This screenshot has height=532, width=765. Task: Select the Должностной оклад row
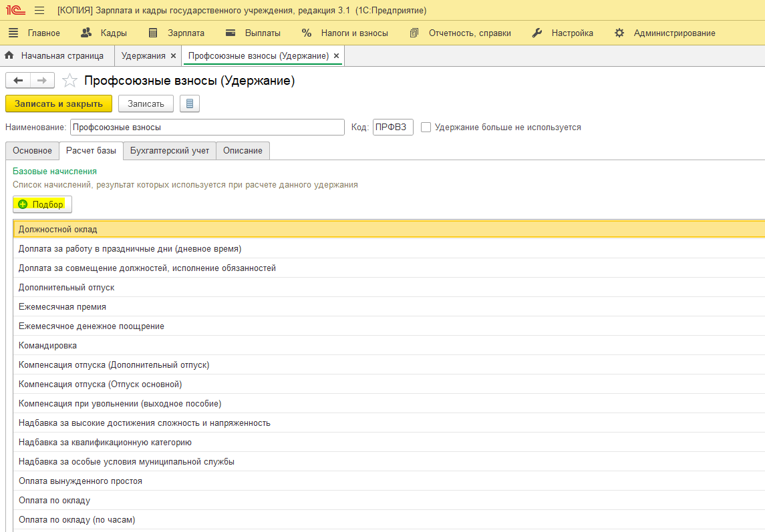[390, 229]
